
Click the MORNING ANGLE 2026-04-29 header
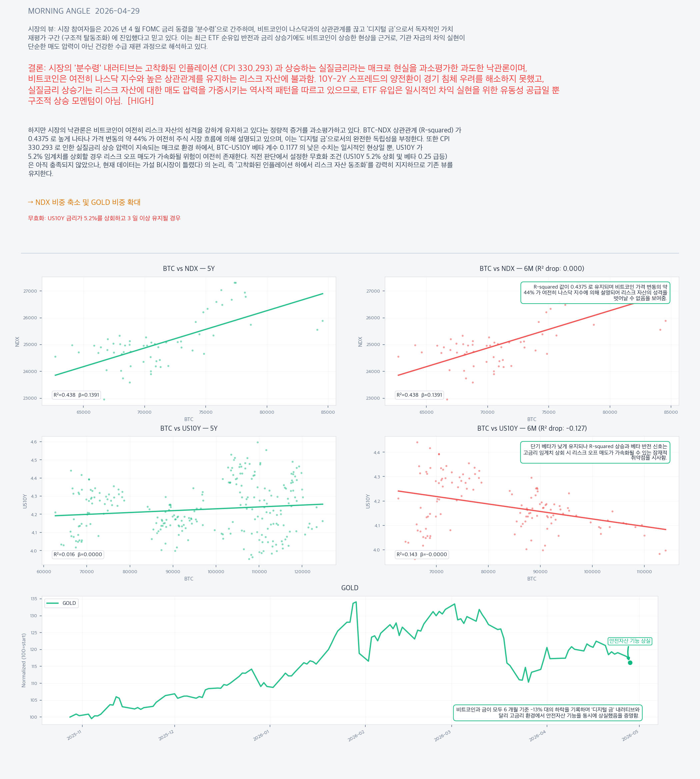(84, 11)
